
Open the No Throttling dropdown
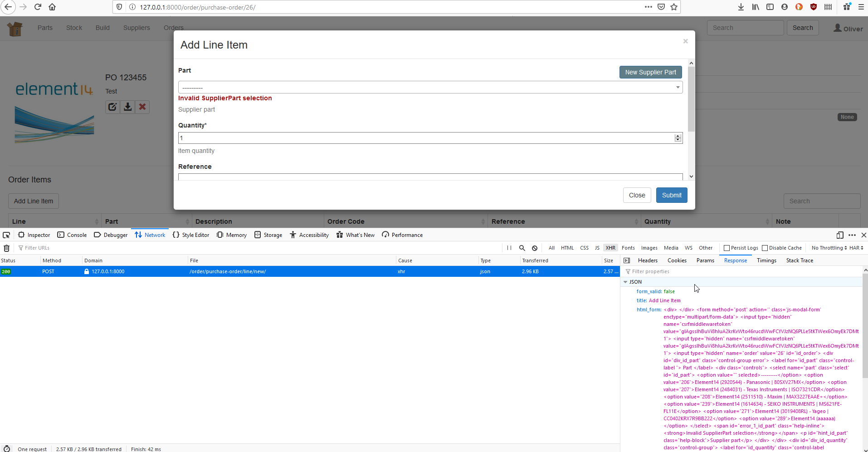coord(829,248)
